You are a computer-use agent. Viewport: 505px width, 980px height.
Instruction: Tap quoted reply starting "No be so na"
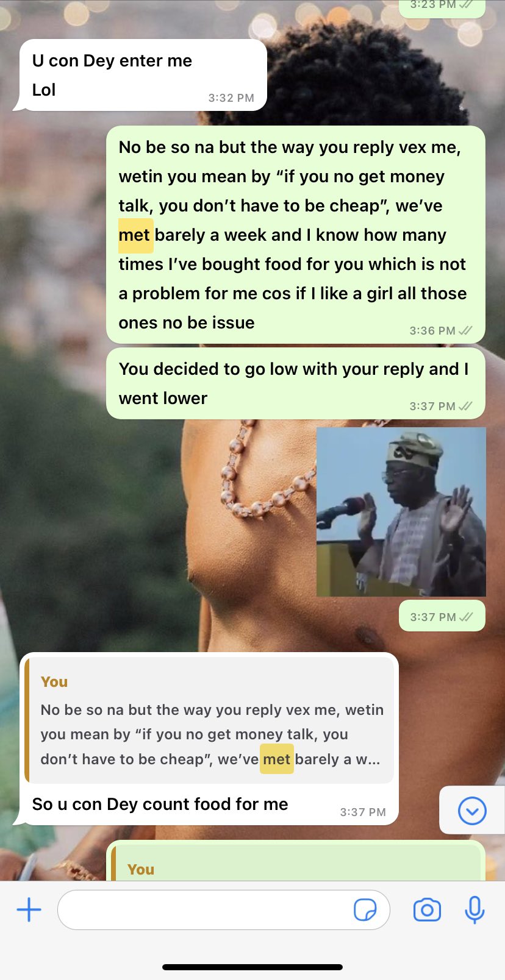tap(209, 720)
